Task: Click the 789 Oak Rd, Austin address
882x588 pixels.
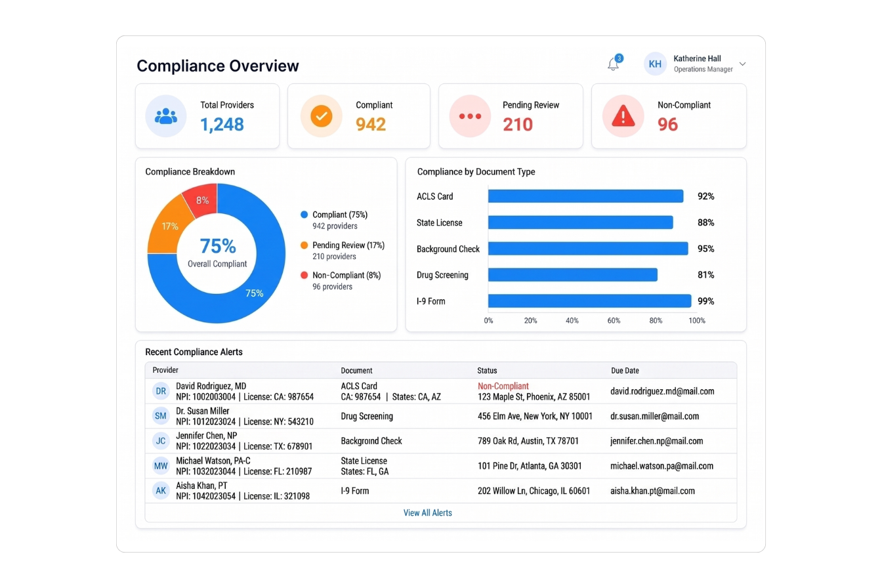Action: point(528,441)
